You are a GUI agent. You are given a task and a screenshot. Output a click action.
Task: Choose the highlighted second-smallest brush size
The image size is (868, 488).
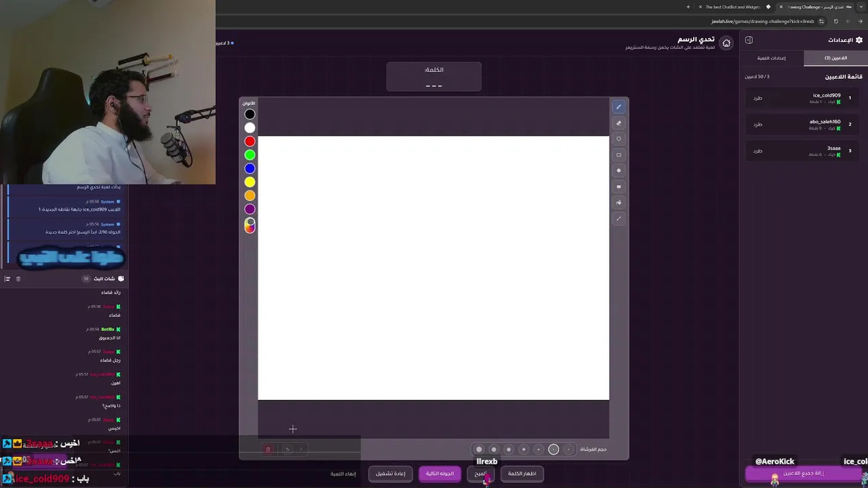click(553, 449)
